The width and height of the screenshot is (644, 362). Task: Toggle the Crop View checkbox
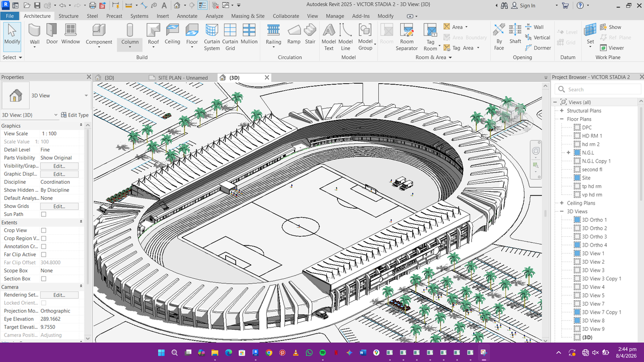[44, 230]
